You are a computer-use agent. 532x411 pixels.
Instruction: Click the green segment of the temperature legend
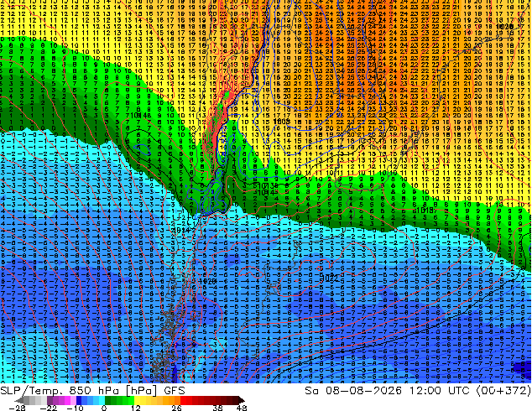click(x=119, y=400)
